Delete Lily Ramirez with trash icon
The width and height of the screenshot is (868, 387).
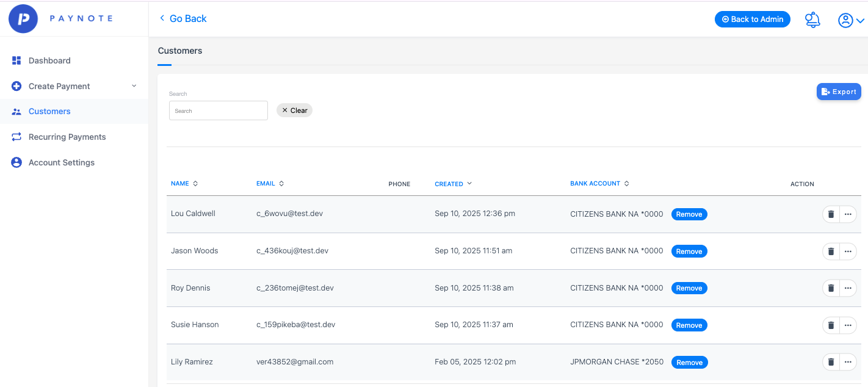[831, 363]
